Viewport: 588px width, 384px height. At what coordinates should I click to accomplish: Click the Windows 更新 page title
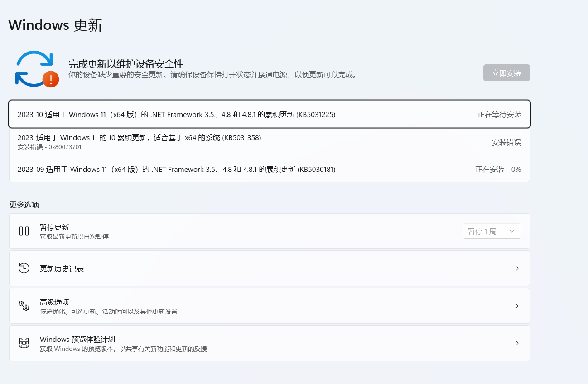[54, 25]
